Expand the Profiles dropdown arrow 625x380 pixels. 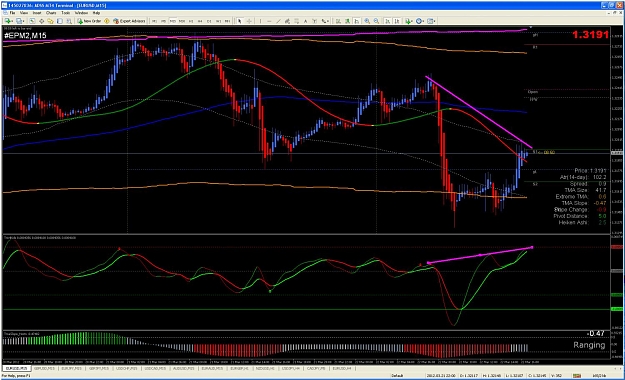24,21
